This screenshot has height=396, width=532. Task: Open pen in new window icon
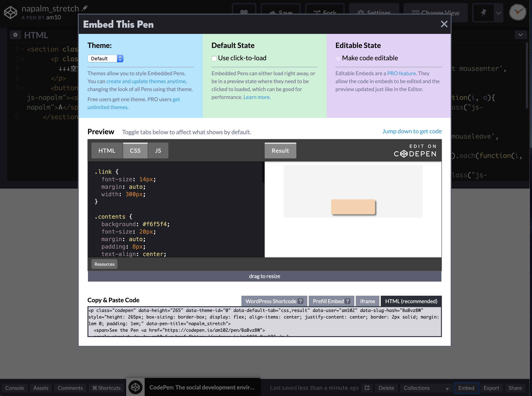pos(367,388)
